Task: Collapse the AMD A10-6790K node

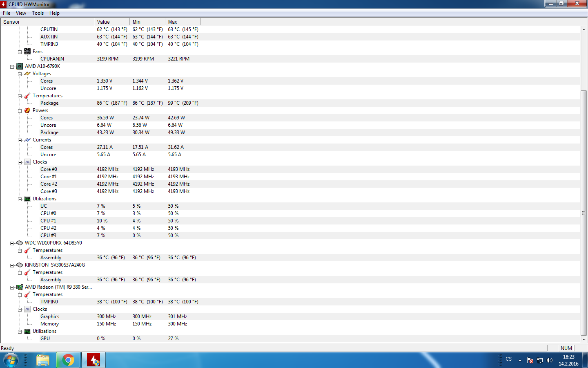Action: click(x=12, y=67)
